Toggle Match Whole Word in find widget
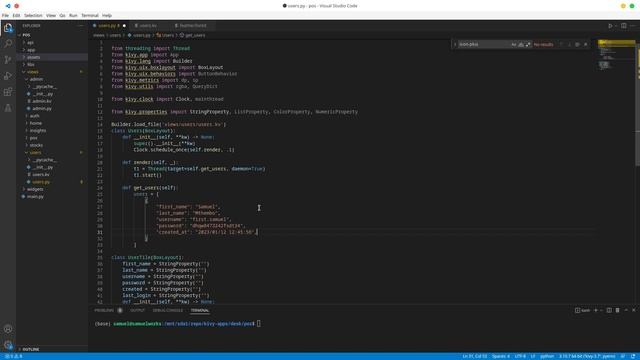The image size is (640, 360). click(521, 44)
